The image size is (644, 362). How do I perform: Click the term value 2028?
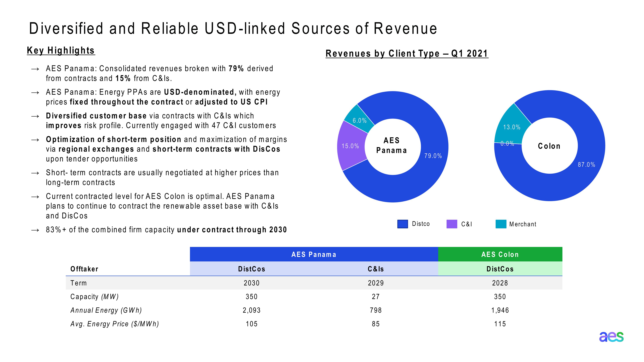[x=500, y=283]
